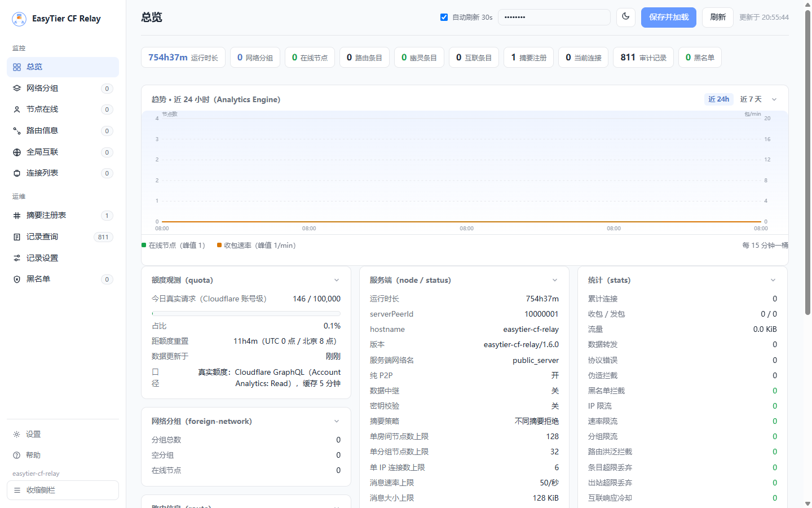The width and height of the screenshot is (812, 508).
Task: Click the gear icon for 设置
Action: pos(17,435)
